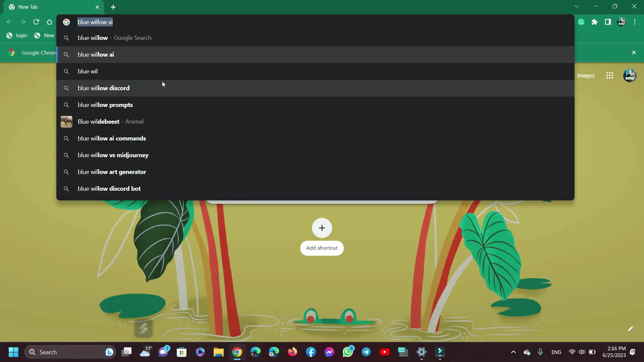This screenshot has height=362, width=644.
Task: Open Settings gear on the taskbar
Action: pyautogui.click(x=422, y=352)
